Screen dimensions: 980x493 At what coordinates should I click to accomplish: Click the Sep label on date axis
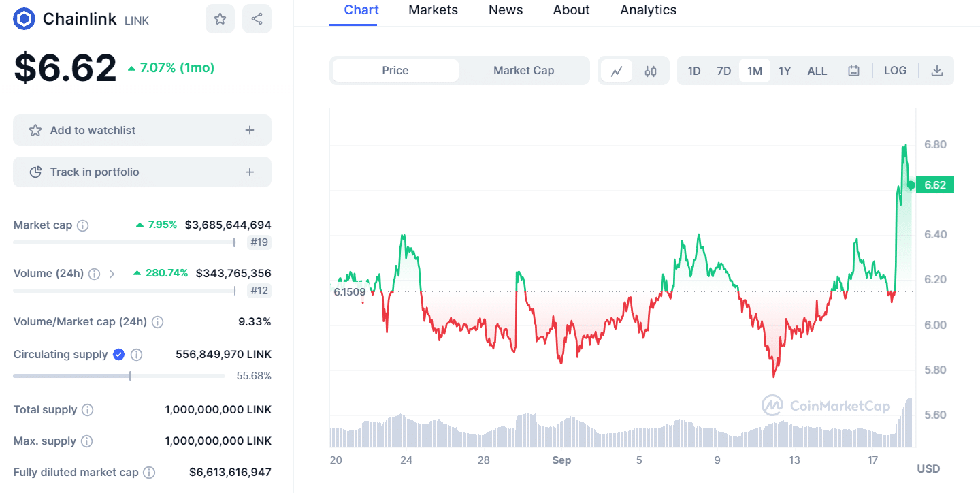click(561, 460)
